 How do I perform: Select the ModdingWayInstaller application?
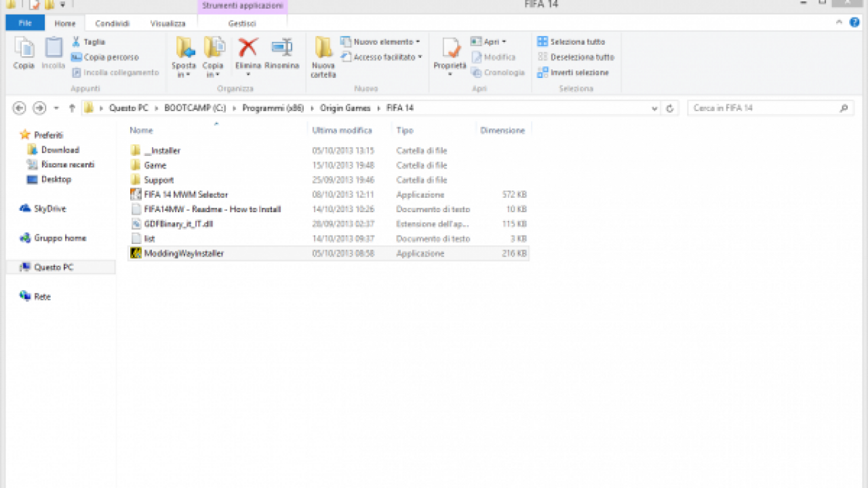coord(328,253)
